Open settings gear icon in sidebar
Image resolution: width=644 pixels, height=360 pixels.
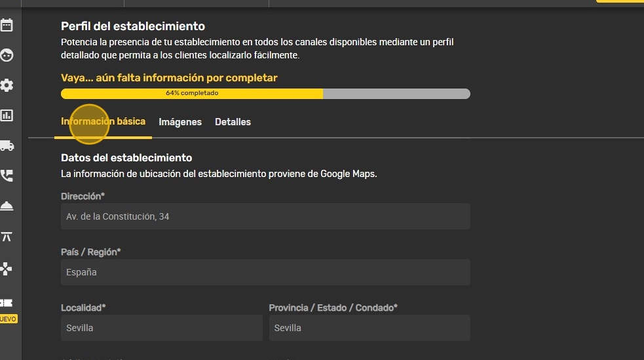pos(7,85)
